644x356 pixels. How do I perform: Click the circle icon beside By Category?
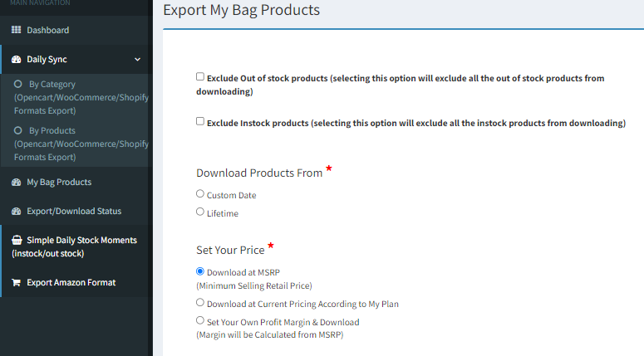[17, 84]
